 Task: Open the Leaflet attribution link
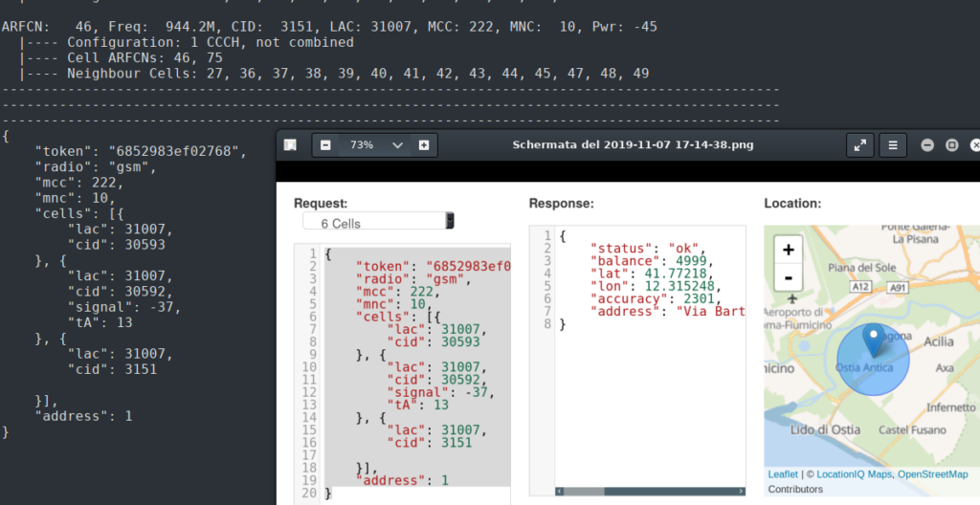click(783, 474)
